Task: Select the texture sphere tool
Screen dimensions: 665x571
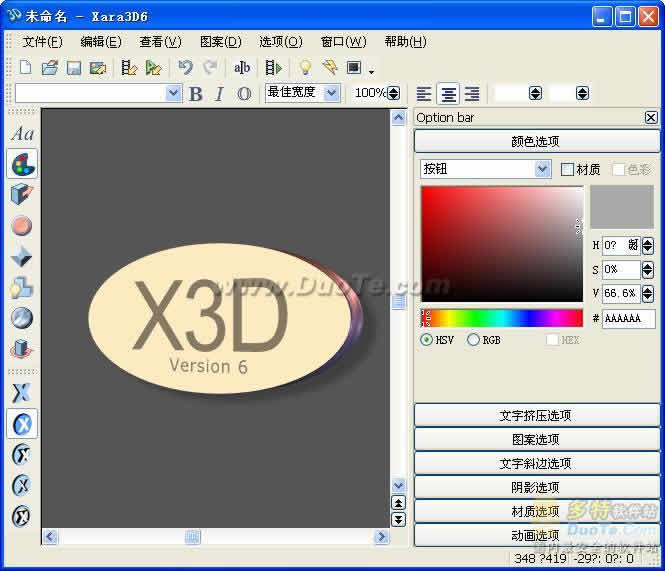Action: click(x=22, y=318)
